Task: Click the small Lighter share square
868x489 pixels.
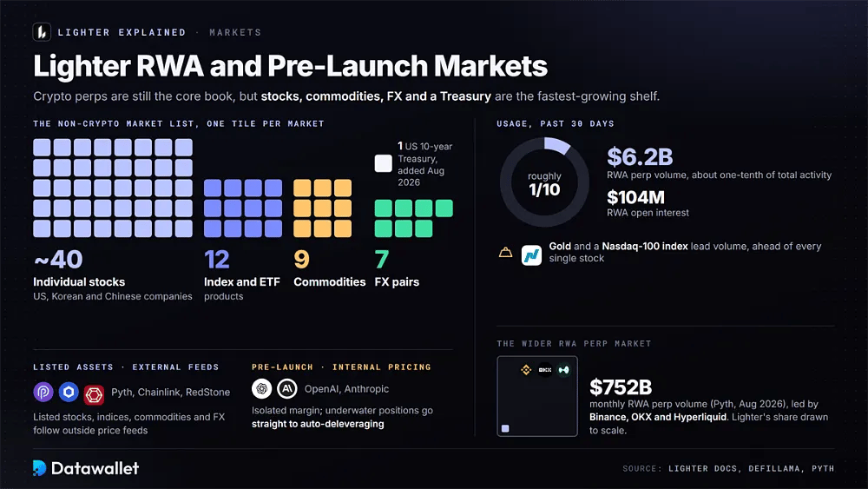Action: pos(505,428)
